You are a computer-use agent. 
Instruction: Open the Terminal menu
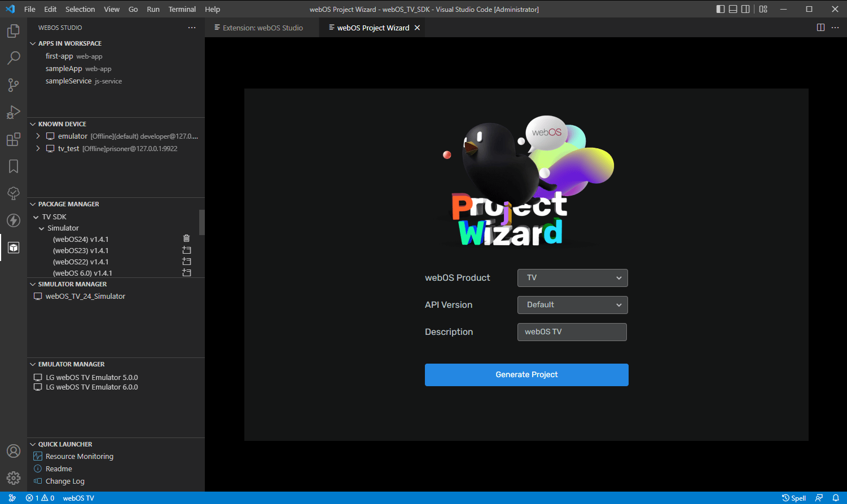tap(182, 9)
